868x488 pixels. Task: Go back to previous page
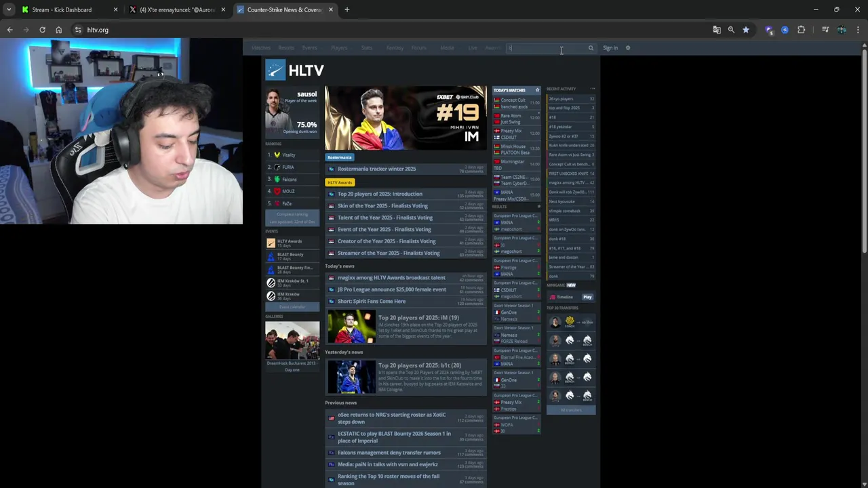[9, 30]
